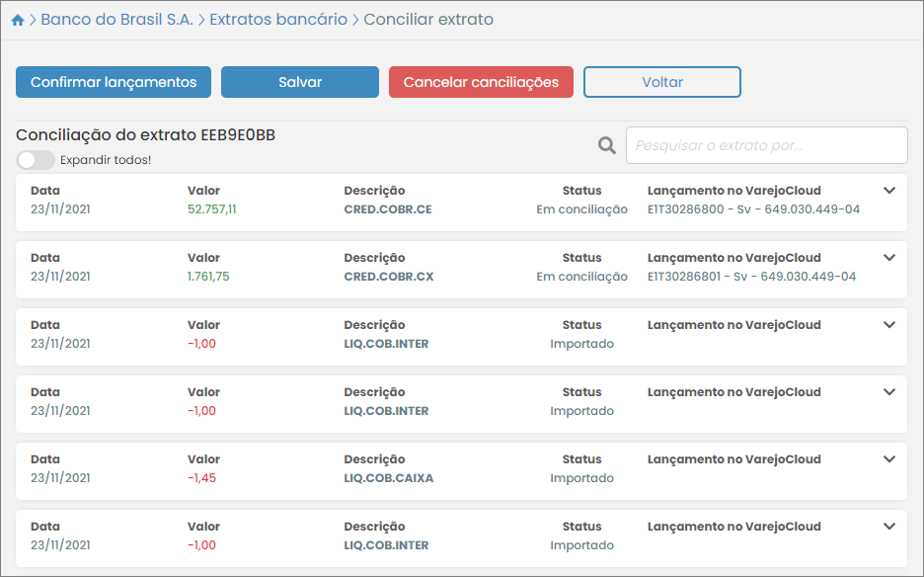Click the Voltar button
This screenshot has height=577, width=924.
tap(662, 82)
